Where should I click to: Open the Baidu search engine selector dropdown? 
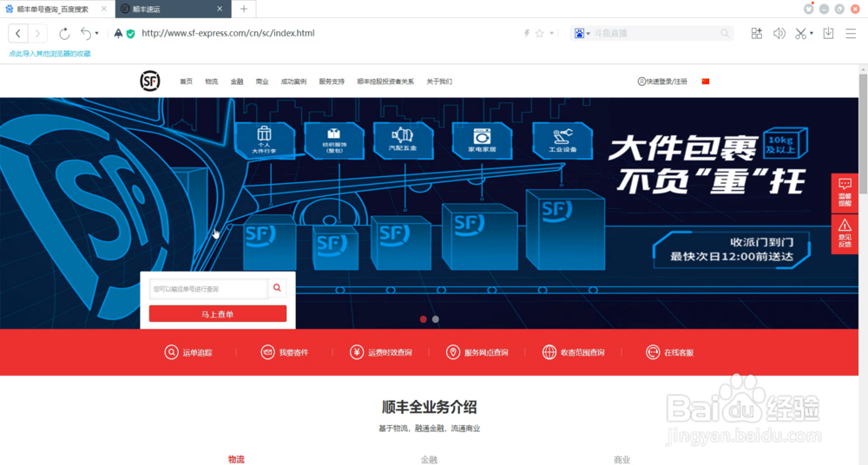[x=582, y=33]
